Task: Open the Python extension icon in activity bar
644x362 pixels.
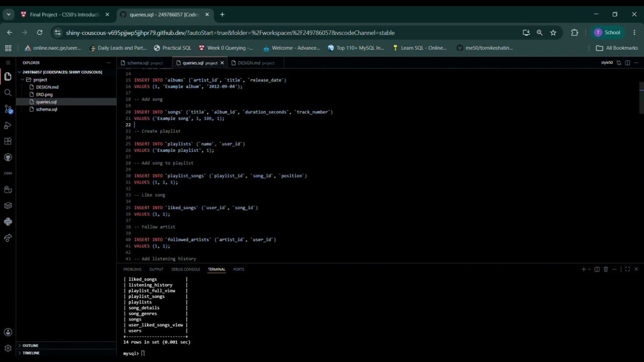Action: pyautogui.click(x=8, y=222)
